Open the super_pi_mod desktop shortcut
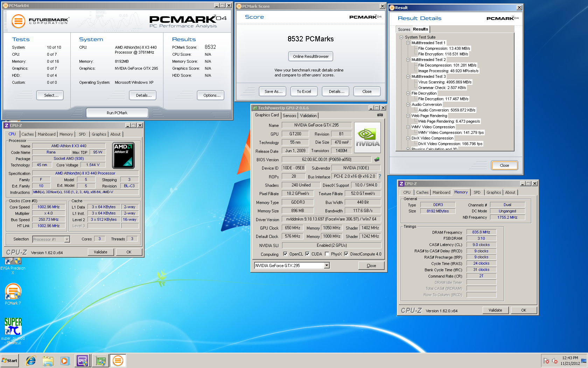This screenshot has height=368, width=588. (13, 331)
